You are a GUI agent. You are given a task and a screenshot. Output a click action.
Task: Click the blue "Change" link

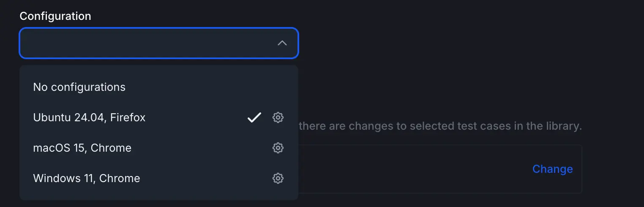[x=552, y=169]
